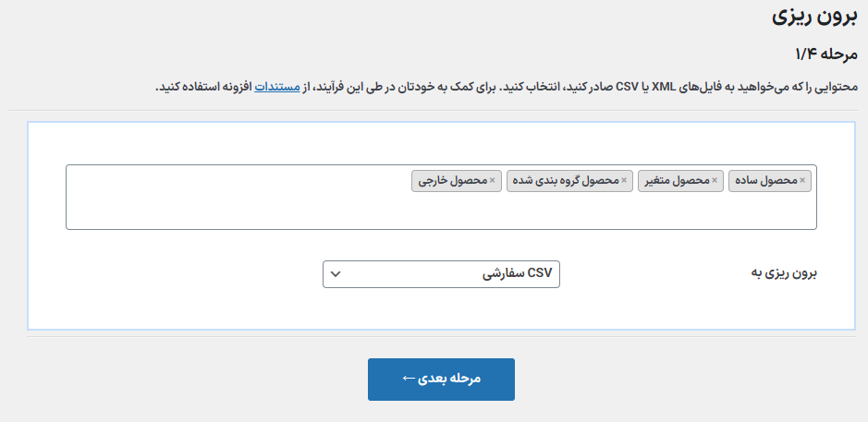Open the CSV سفارشی dropdown
This screenshot has width=868, height=422.
442,274
